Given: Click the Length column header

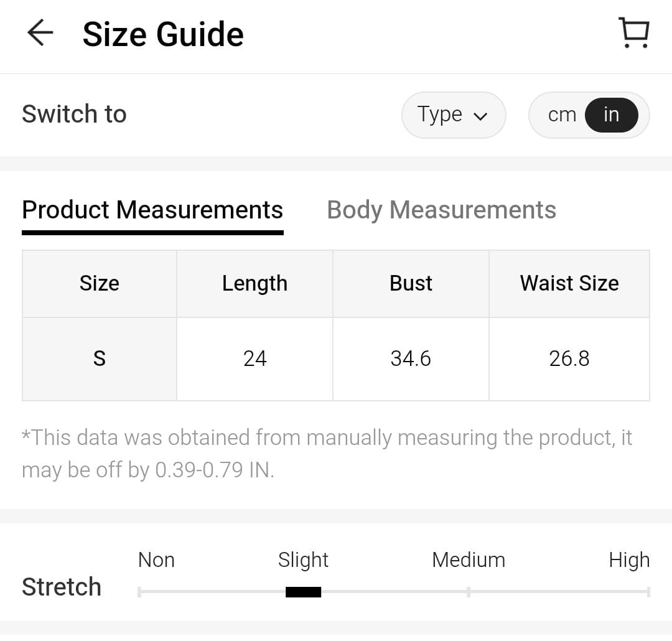Looking at the screenshot, I should pos(254,284).
